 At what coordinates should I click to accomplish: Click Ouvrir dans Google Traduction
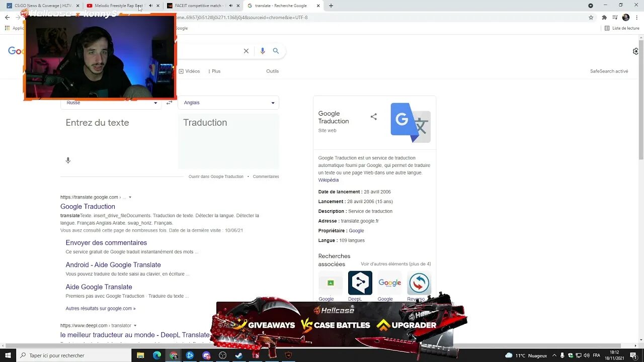[x=216, y=176]
